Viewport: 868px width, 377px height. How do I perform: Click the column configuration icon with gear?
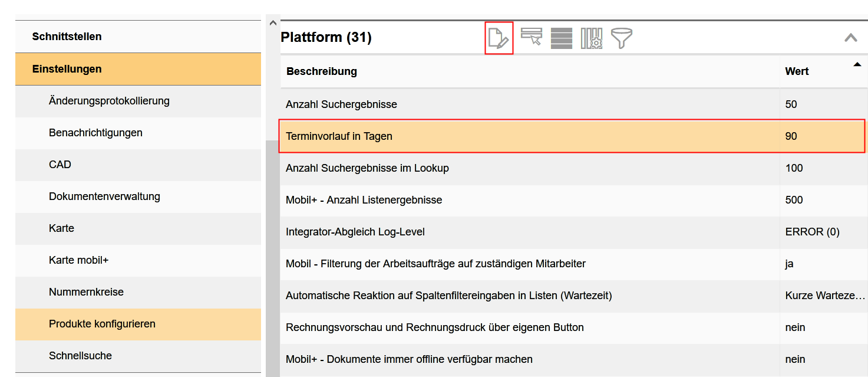(x=591, y=37)
